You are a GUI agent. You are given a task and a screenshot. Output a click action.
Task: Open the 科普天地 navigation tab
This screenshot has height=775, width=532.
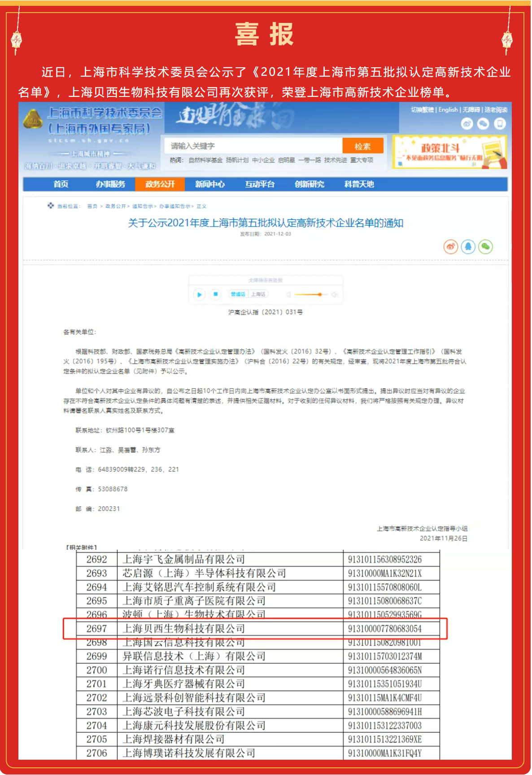pos(359,184)
